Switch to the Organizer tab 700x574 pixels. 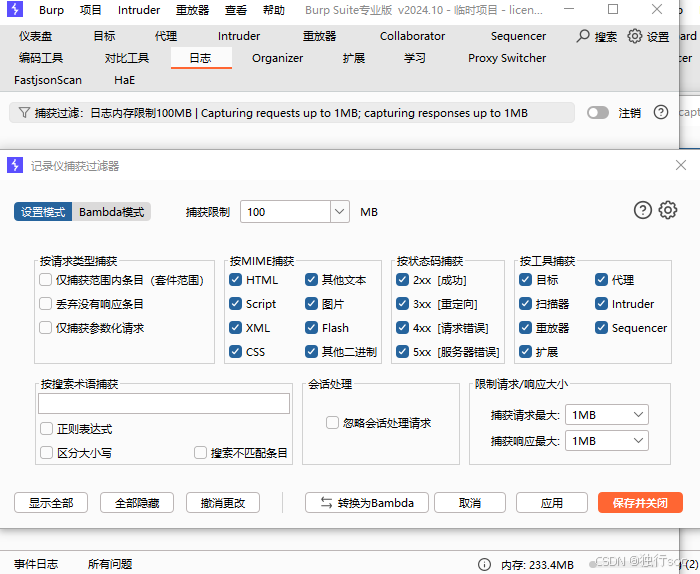[277, 58]
